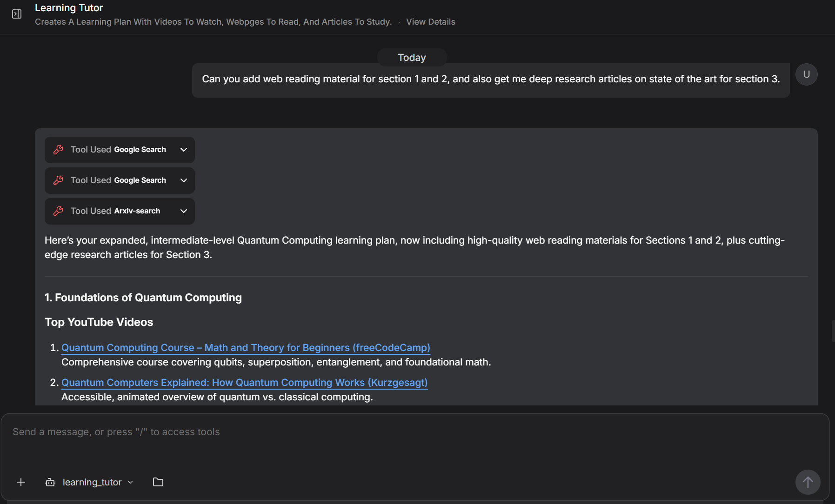Open the freeCodeCamp Quantum Computing Course link

(x=246, y=348)
